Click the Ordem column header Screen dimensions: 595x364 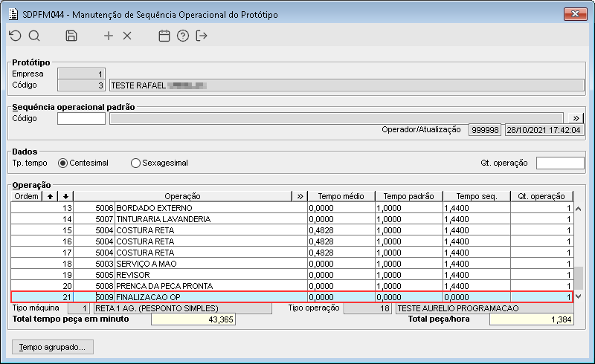26,196
